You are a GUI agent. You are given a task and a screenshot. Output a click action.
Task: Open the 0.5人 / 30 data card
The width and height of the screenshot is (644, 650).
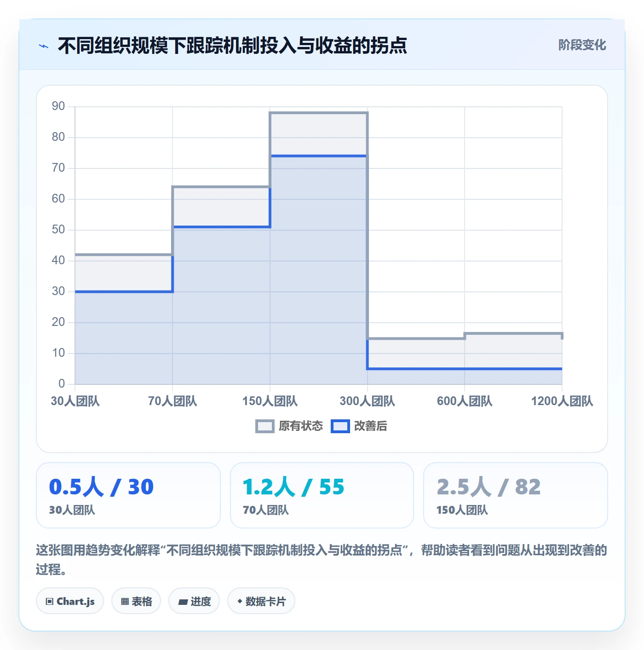click(128, 495)
